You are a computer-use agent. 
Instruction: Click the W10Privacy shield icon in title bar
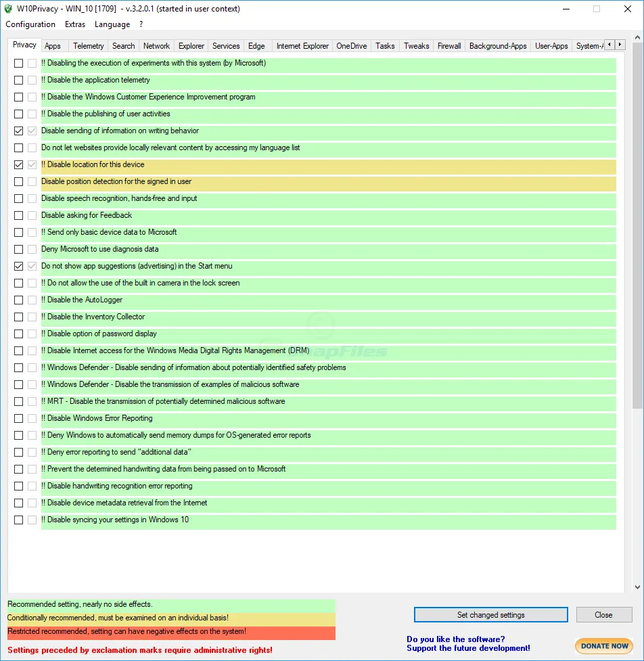pyautogui.click(x=8, y=9)
